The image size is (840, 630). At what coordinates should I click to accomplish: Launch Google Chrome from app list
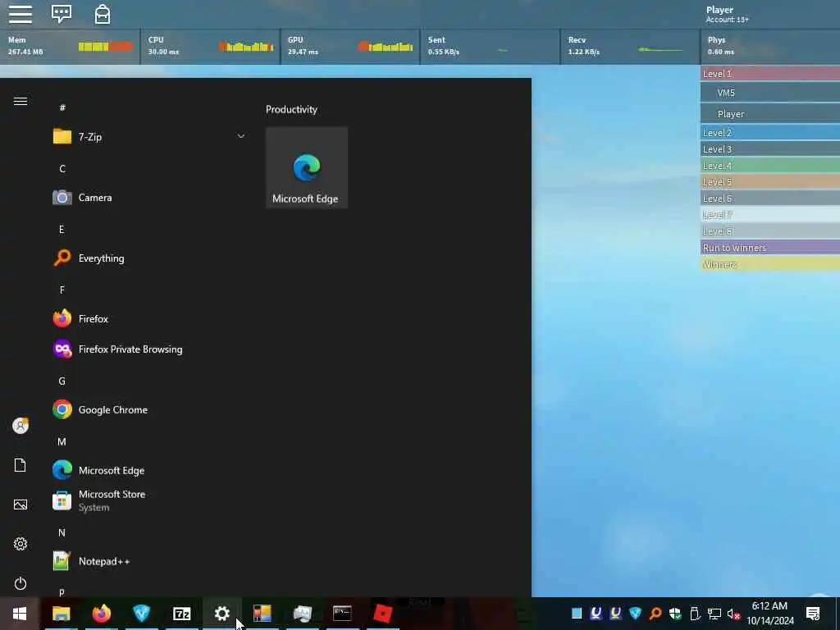click(150, 410)
